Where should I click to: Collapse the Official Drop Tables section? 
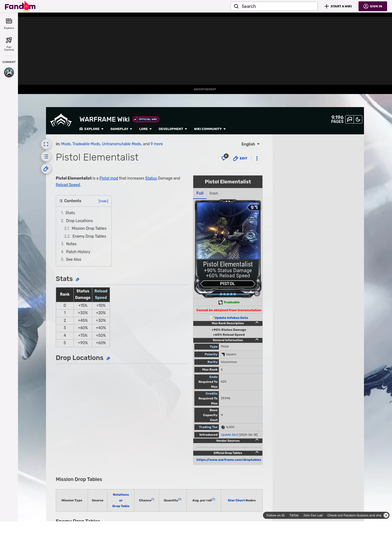(257, 453)
